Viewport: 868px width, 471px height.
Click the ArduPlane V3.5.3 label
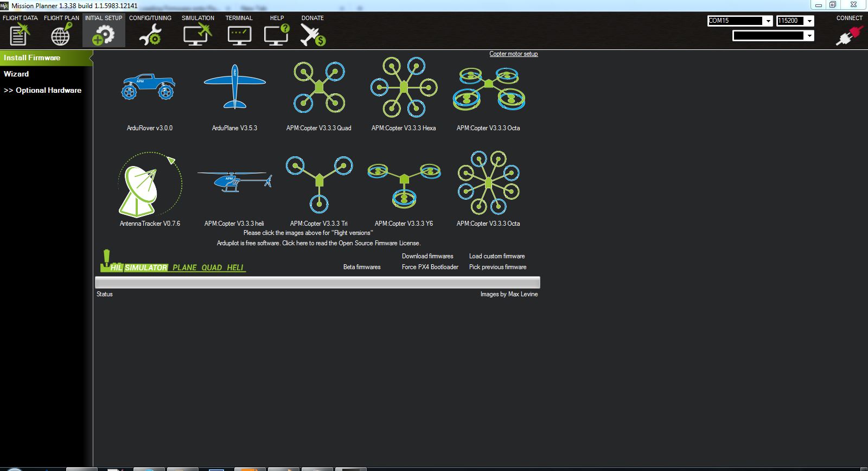coord(234,128)
